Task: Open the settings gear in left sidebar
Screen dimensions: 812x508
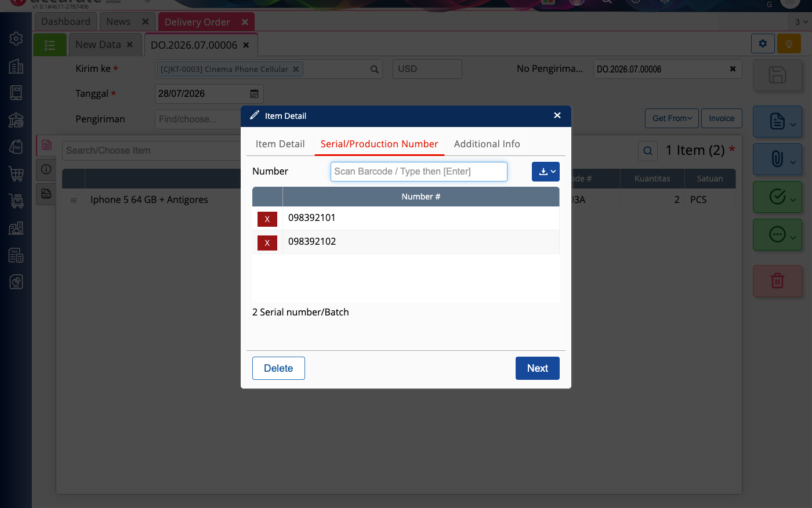Action: 16,39
